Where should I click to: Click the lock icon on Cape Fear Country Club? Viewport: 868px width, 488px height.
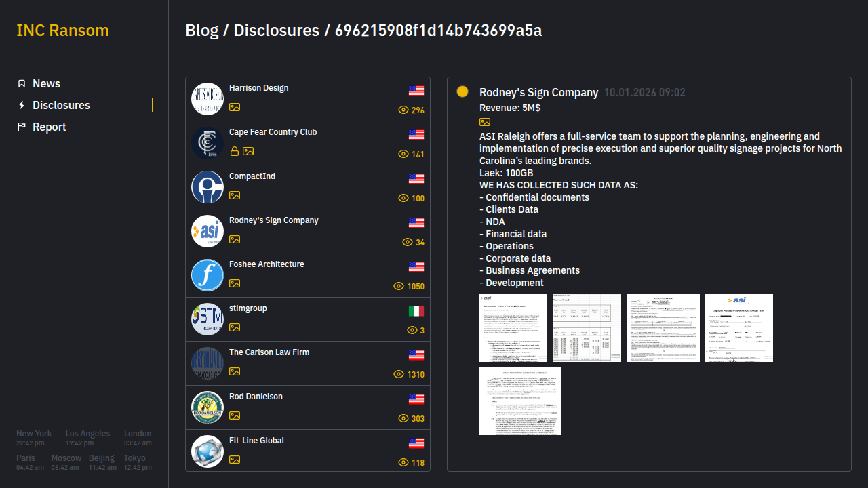235,151
